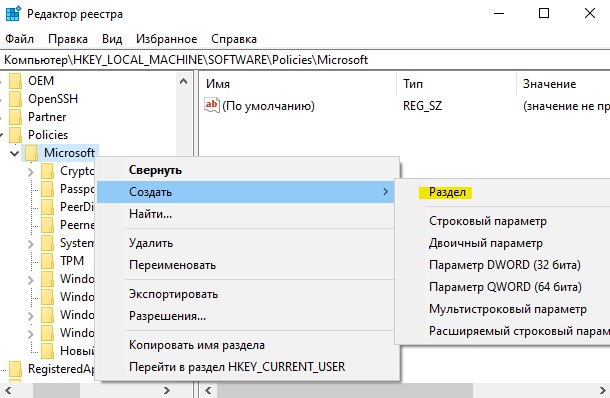This screenshot has width=610, height=398.
Task: Click the values pane horizontal scrollbar thumb
Action: pos(345,390)
